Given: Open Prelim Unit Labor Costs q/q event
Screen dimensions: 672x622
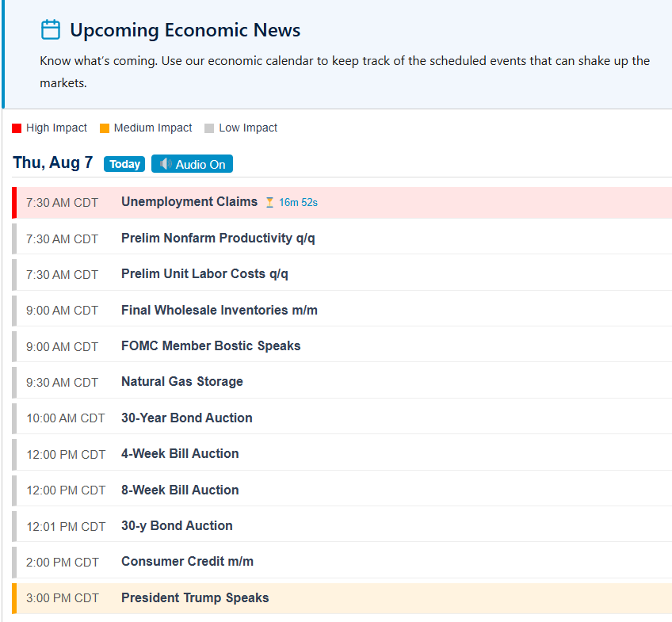Looking at the screenshot, I should [x=342, y=274].
